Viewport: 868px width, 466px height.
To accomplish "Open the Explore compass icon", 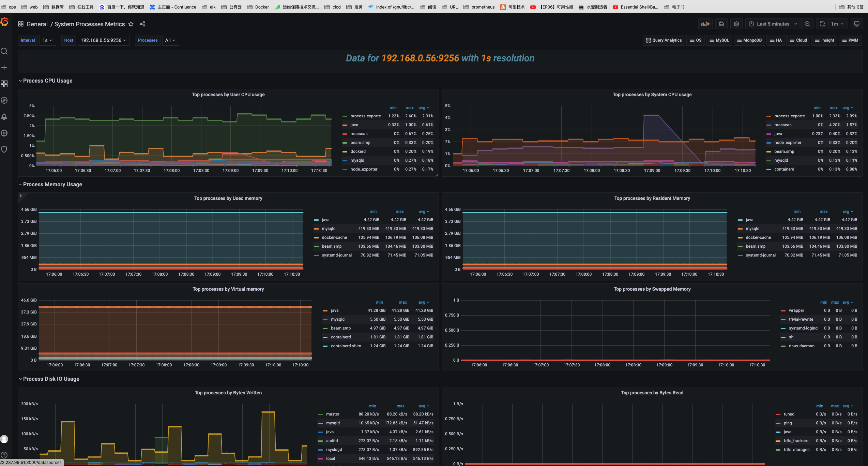I will (x=4, y=100).
